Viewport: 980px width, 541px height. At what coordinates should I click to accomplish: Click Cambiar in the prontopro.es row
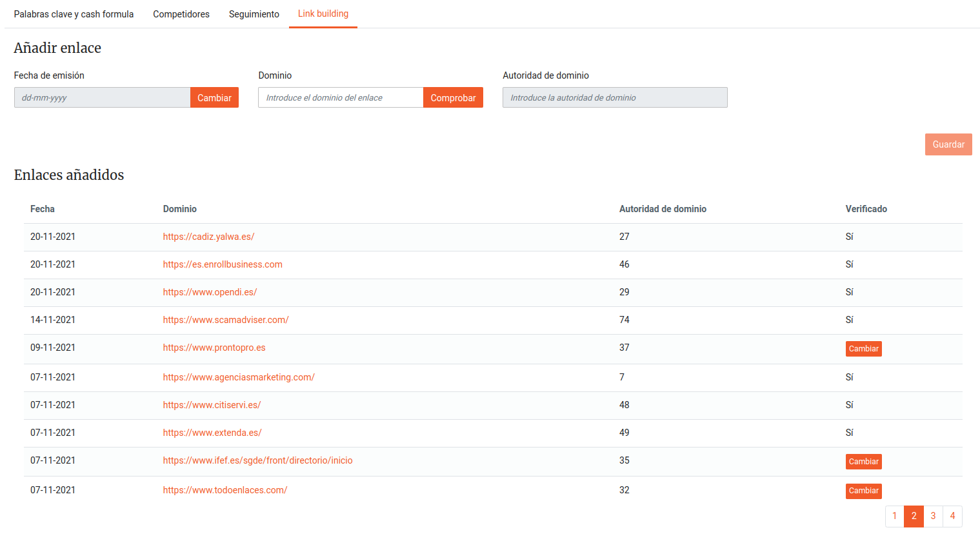point(863,349)
